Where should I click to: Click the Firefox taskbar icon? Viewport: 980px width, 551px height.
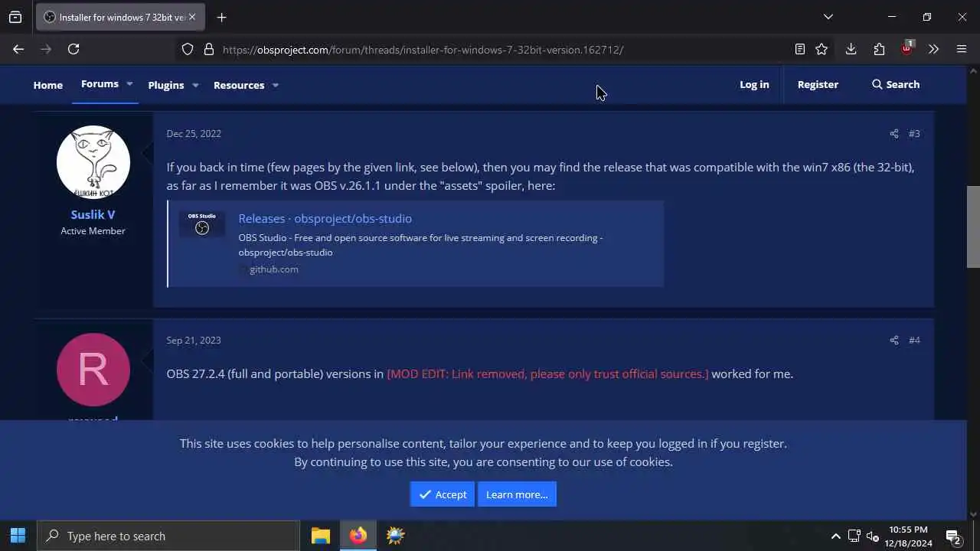point(358,536)
